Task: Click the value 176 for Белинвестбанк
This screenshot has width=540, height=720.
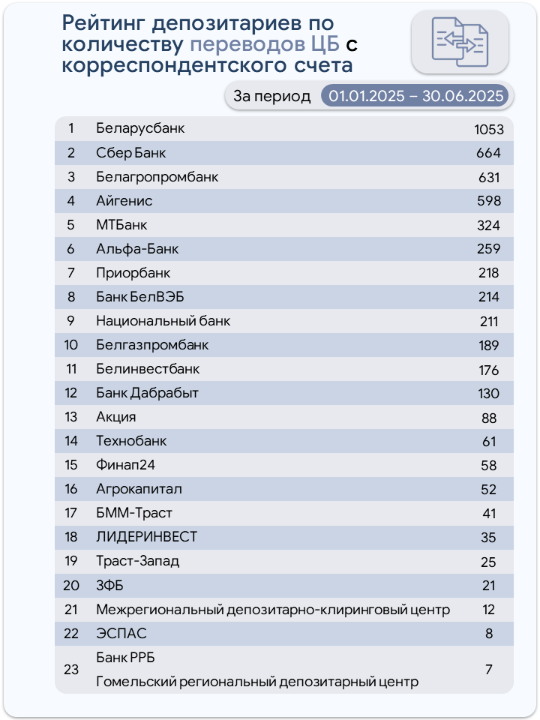Action: [489, 370]
